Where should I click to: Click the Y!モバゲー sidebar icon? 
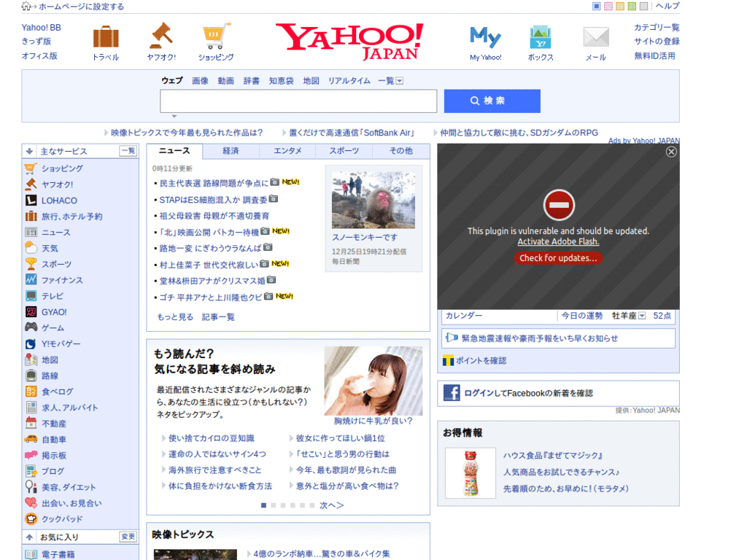coord(31,344)
